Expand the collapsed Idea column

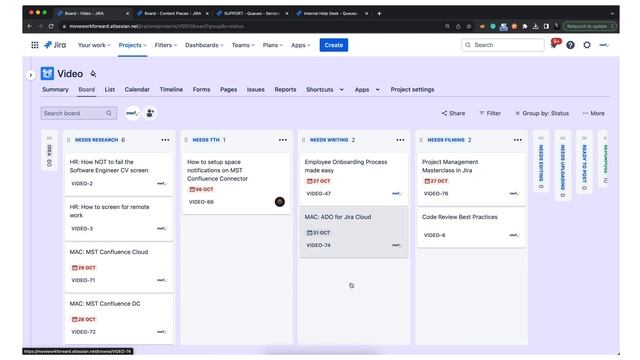click(x=49, y=150)
